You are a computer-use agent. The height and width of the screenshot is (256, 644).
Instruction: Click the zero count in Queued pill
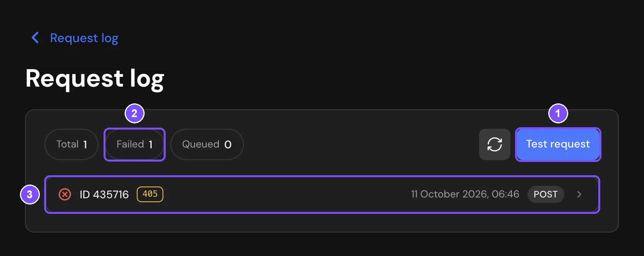pos(228,145)
